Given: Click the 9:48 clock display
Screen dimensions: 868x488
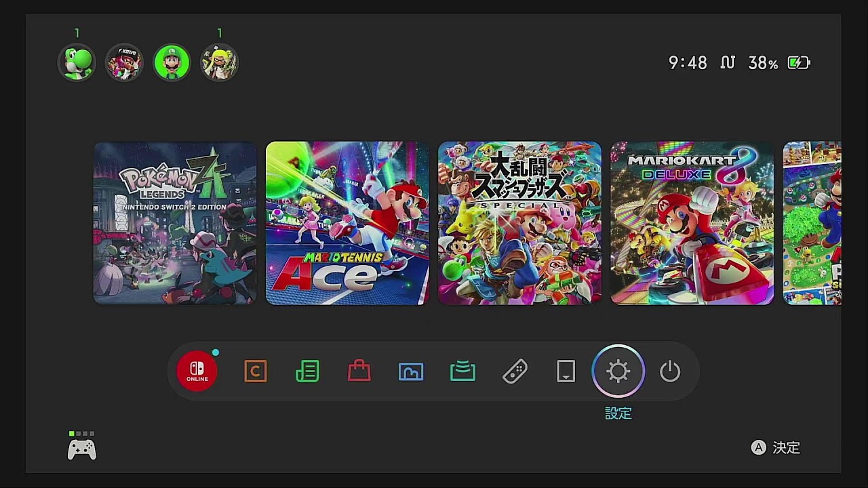Looking at the screenshot, I should coord(688,63).
